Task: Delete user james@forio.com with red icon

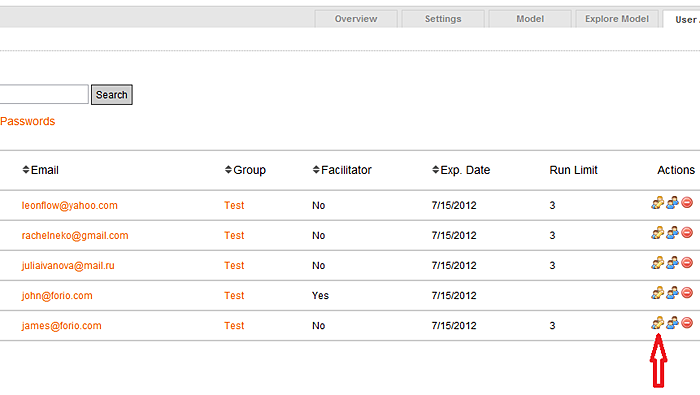Action: (687, 323)
